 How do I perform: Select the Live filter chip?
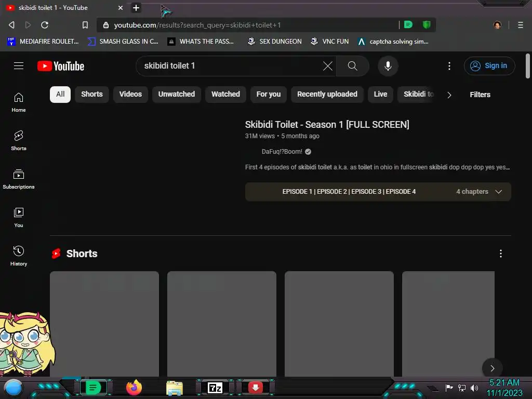(380, 95)
